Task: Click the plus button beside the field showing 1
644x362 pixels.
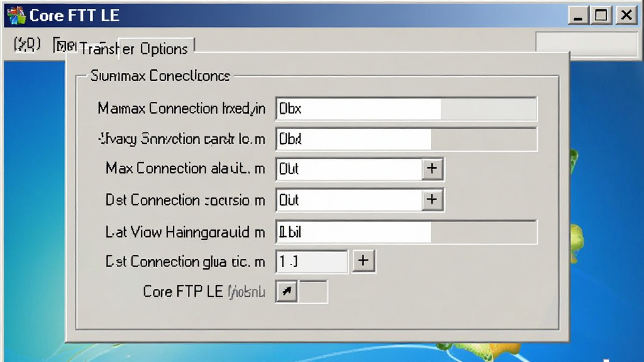Action: tap(364, 261)
